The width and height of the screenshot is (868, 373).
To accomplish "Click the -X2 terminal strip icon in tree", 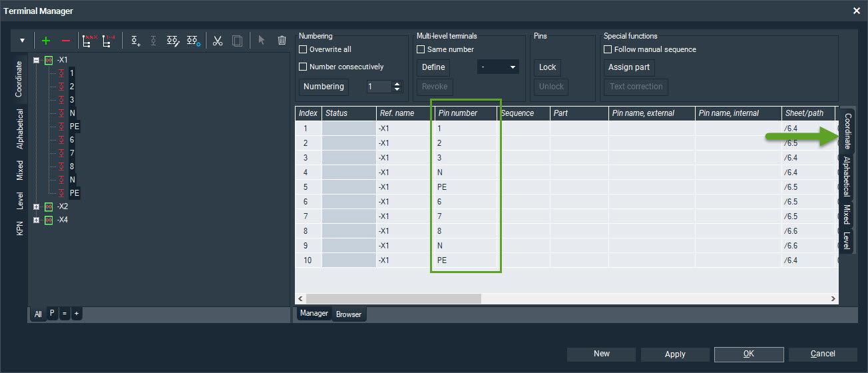I will tap(49, 206).
